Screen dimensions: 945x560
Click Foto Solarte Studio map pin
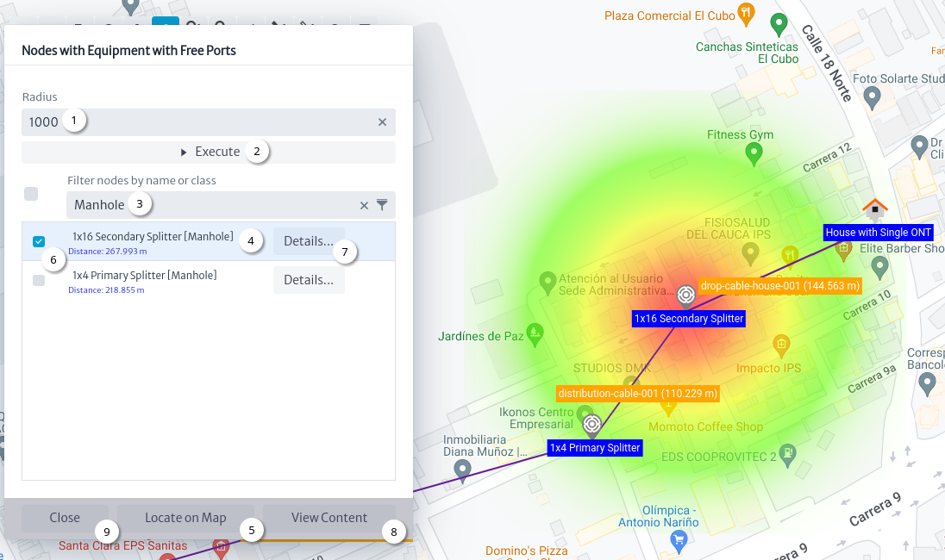[872, 98]
